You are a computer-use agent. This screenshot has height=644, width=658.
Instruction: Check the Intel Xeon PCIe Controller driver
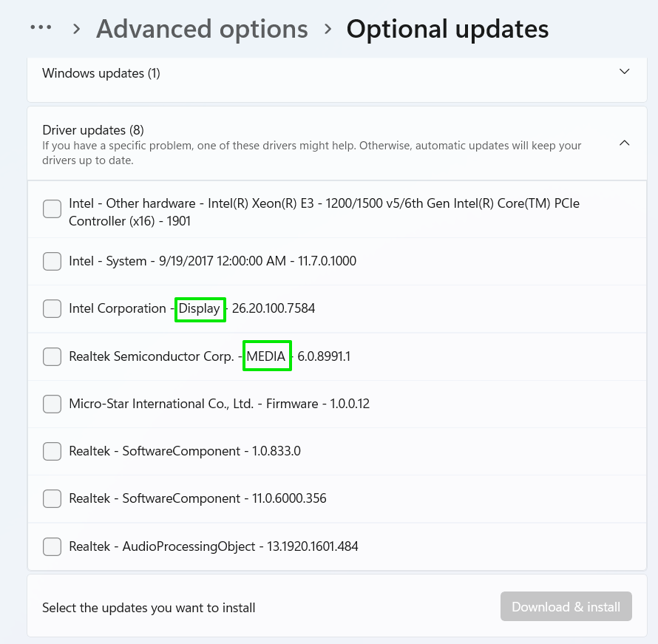[52, 209]
